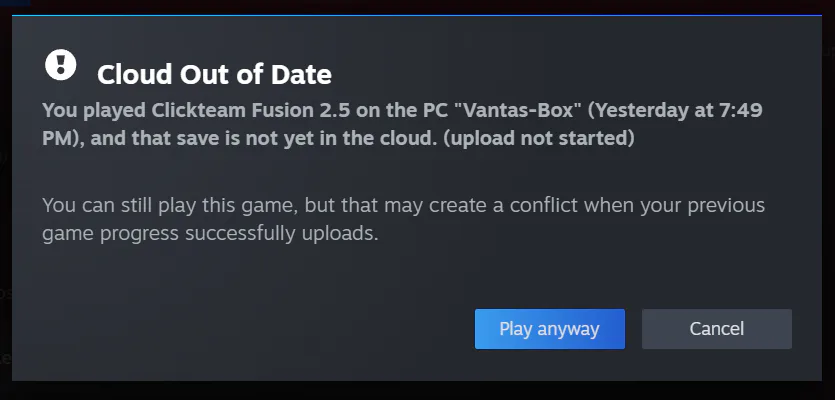This screenshot has height=400, width=835.
Task: Click the PM), text starting second line
Action: click(x=64, y=138)
